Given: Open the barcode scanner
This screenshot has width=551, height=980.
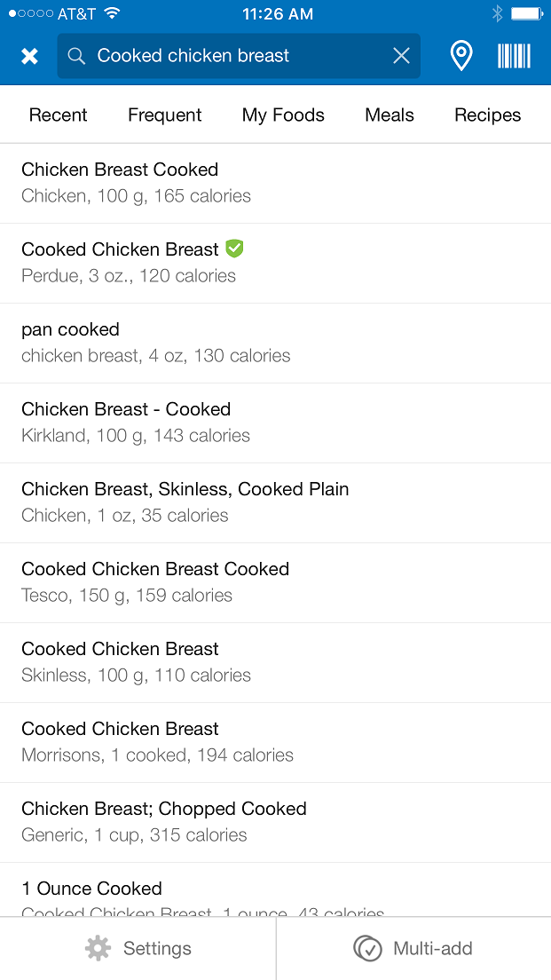Looking at the screenshot, I should coord(514,56).
